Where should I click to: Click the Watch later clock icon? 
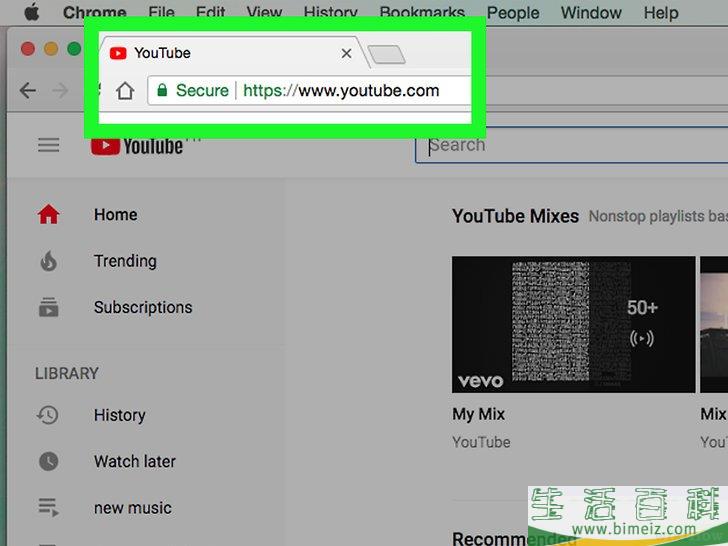click(x=49, y=461)
